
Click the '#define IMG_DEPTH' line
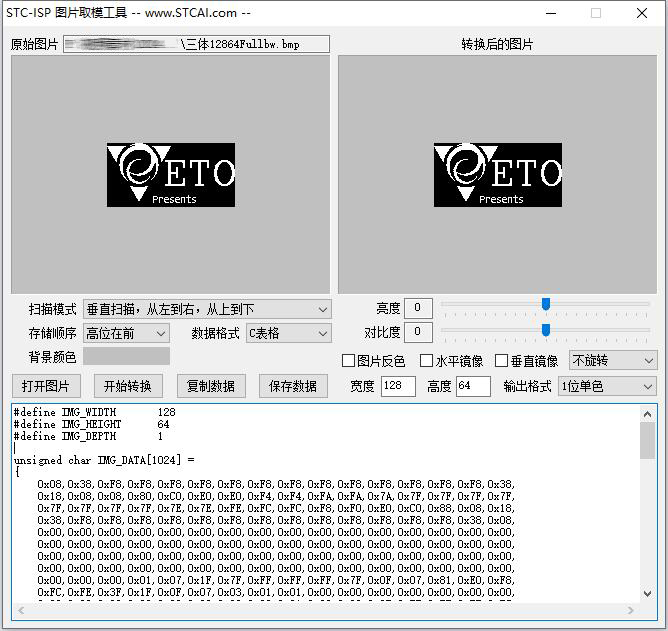tap(88, 436)
